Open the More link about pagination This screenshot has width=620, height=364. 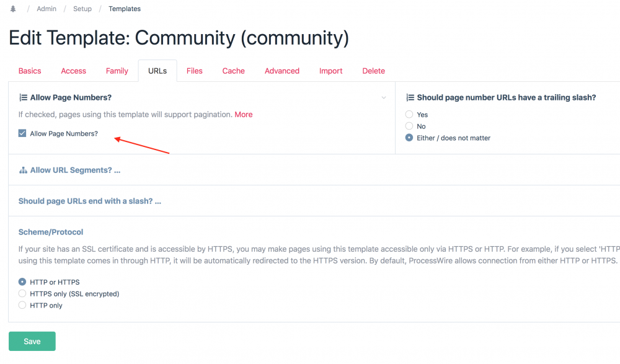coord(244,115)
